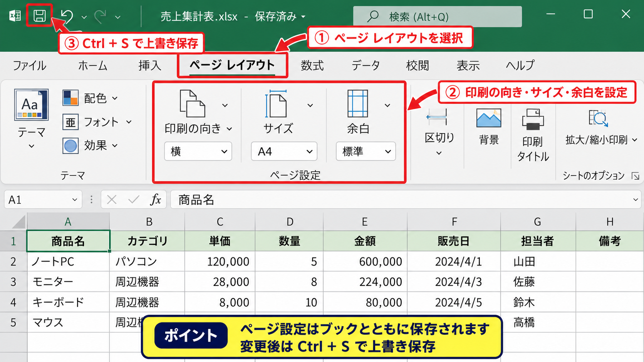Switch to the 挿入 tab

(x=150, y=65)
